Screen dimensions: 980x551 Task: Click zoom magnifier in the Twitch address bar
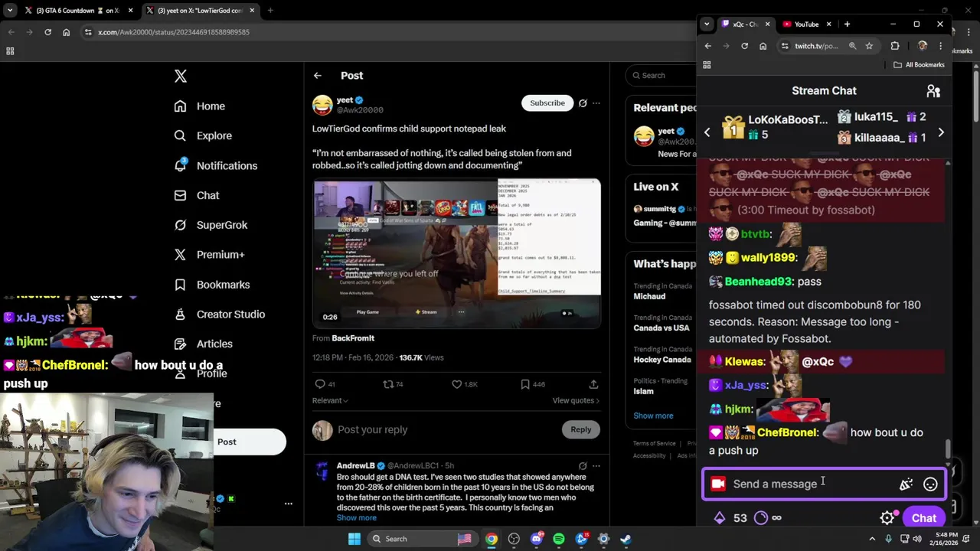pos(852,46)
